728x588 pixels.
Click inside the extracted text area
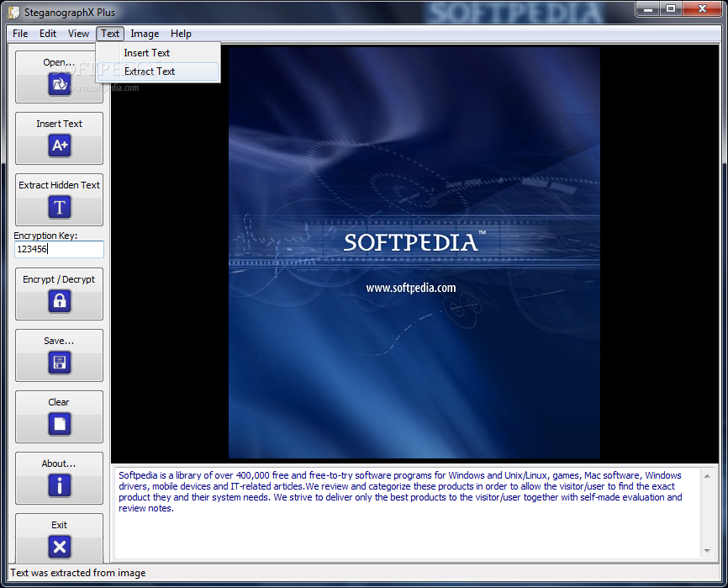[407, 513]
